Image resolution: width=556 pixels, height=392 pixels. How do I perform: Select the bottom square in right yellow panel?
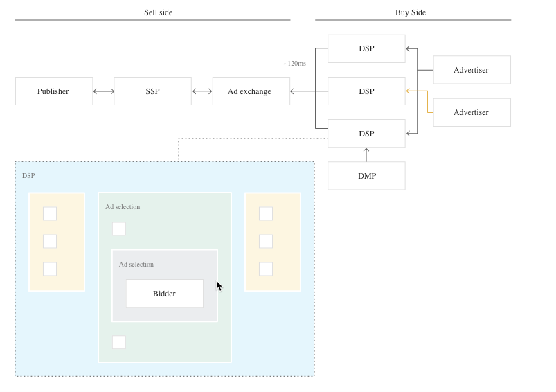[266, 269]
